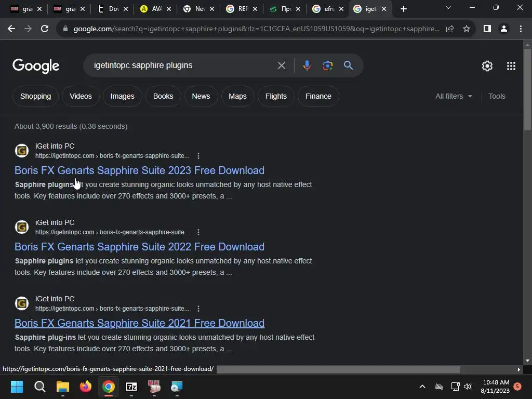532x399 pixels.
Task: Open Boris FX Genarts Sapphire Suite 2021 link
Action: click(x=139, y=323)
